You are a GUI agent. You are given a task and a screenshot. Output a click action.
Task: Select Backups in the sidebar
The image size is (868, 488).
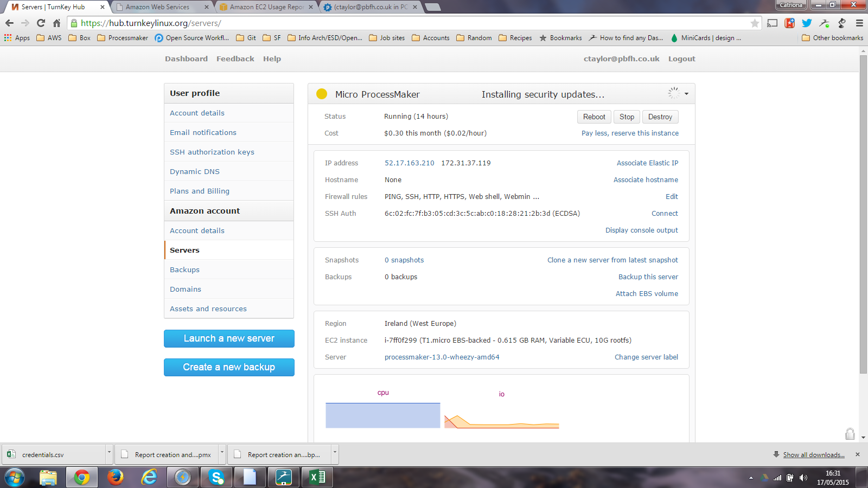(184, 269)
